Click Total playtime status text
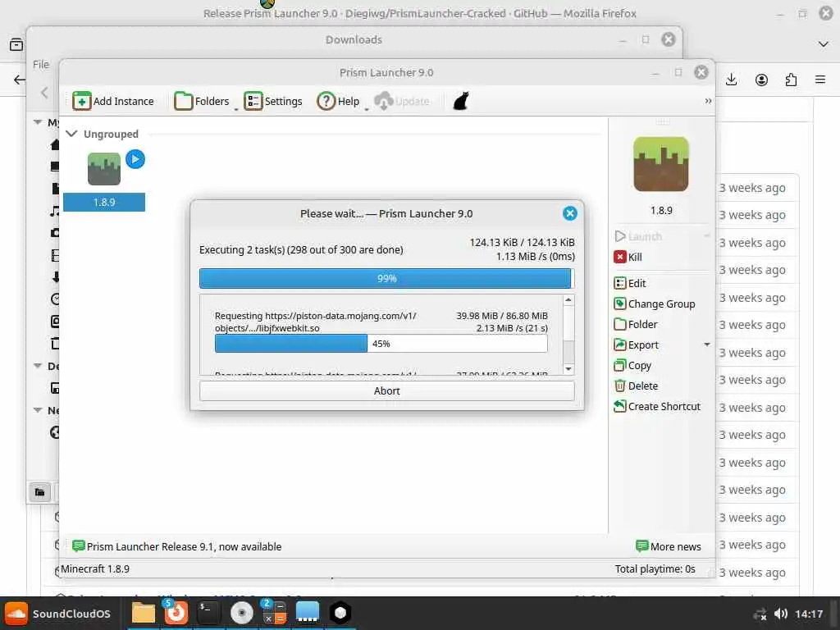 point(655,569)
